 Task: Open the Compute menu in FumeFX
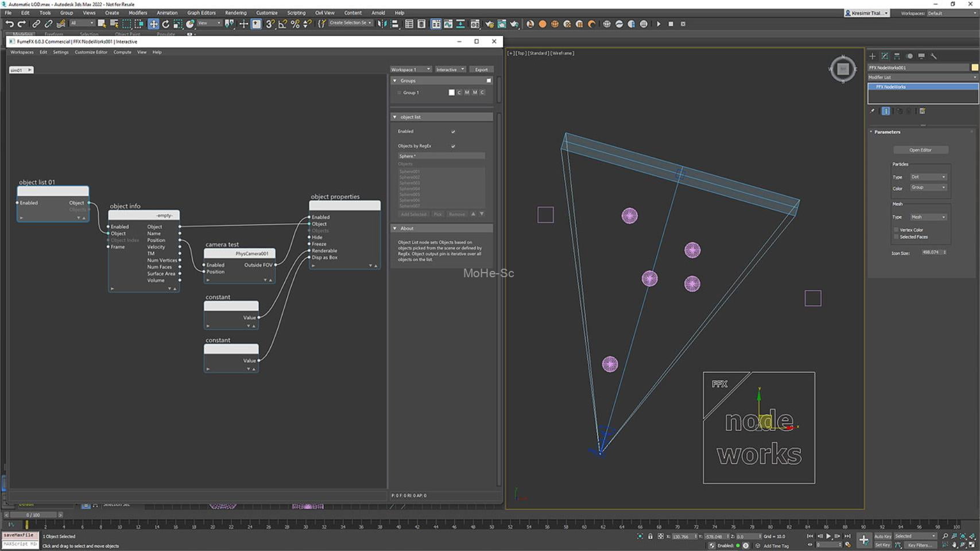click(x=122, y=52)
